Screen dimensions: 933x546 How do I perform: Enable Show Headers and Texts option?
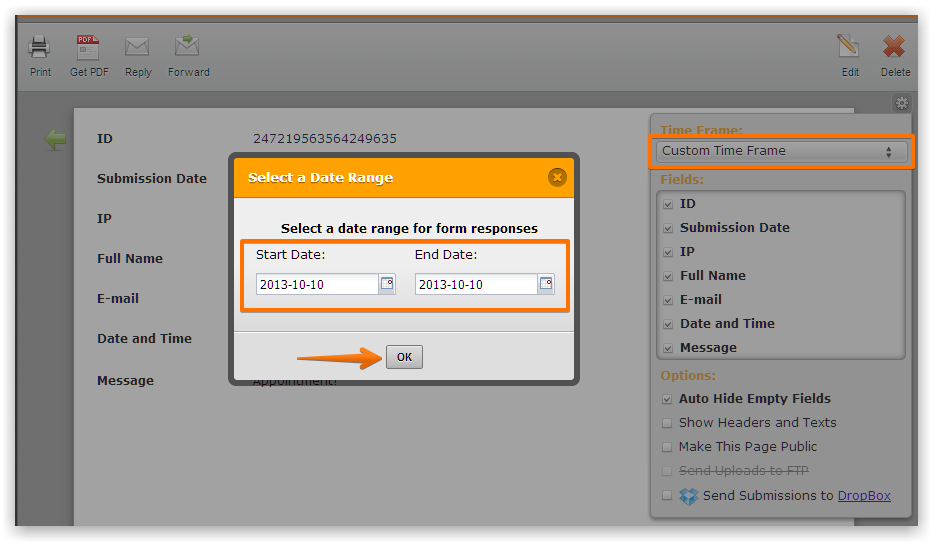(x=667, y=422)
